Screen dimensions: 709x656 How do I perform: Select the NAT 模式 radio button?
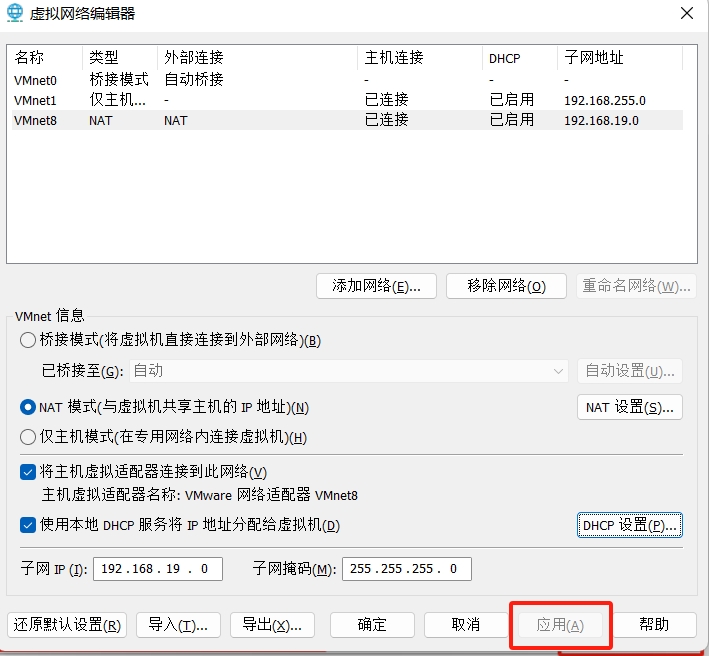[x=28, y=407]
